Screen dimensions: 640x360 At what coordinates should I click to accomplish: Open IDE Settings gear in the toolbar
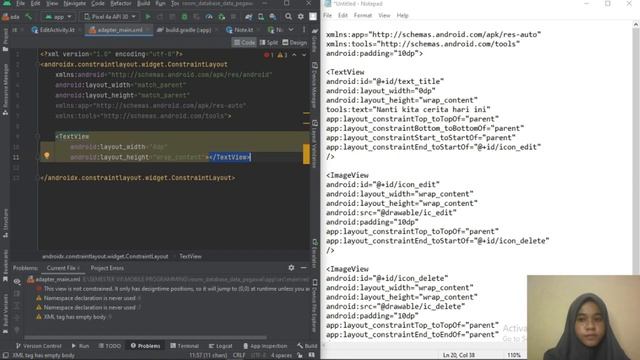[301, 17]
